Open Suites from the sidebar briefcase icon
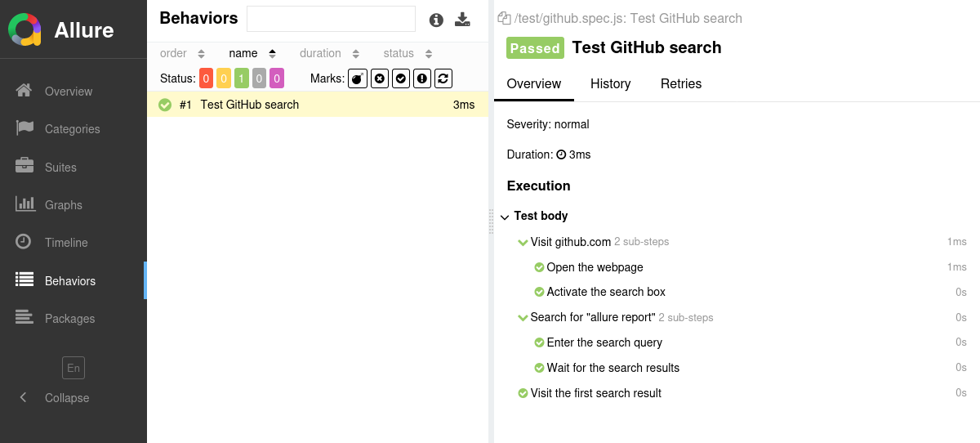 click(x=24, y=167)
